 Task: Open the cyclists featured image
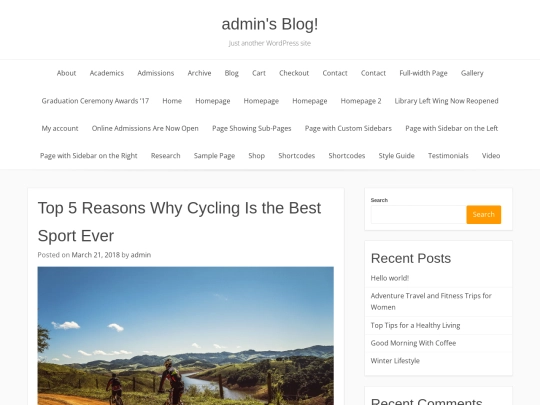[186, 336]
